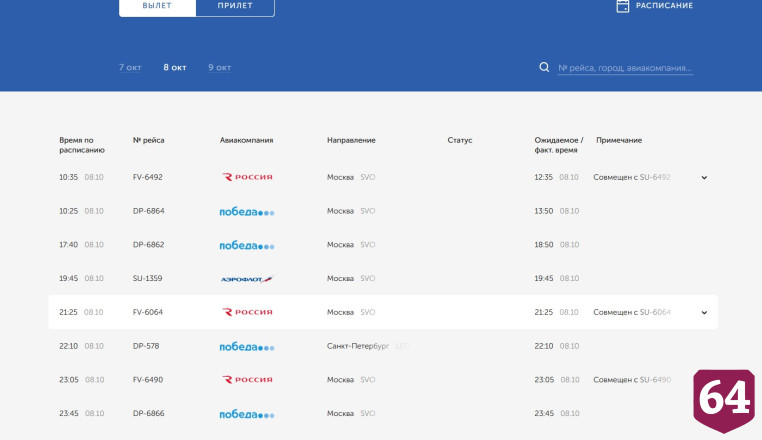Click the Совмещен с SU-6490 note
The height and width of the screenshot is (440, 762).
pyautogui.click(x=632, y=380)
